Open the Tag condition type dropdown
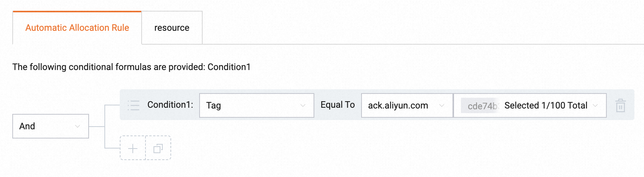644x177 pixels. [256, 105]
